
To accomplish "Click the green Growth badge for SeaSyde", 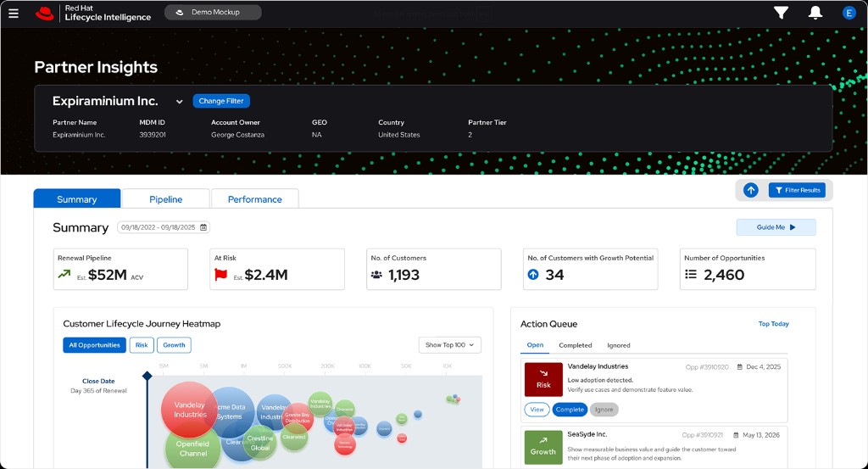I will point(543,448).
